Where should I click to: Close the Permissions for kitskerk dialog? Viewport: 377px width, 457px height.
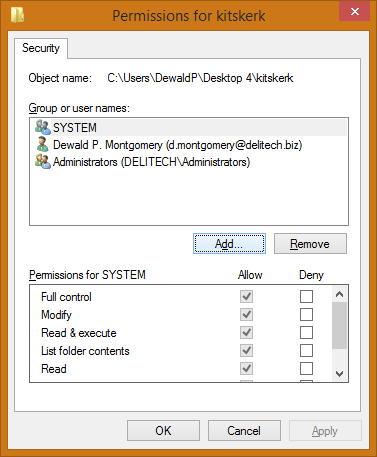point(355,12)
